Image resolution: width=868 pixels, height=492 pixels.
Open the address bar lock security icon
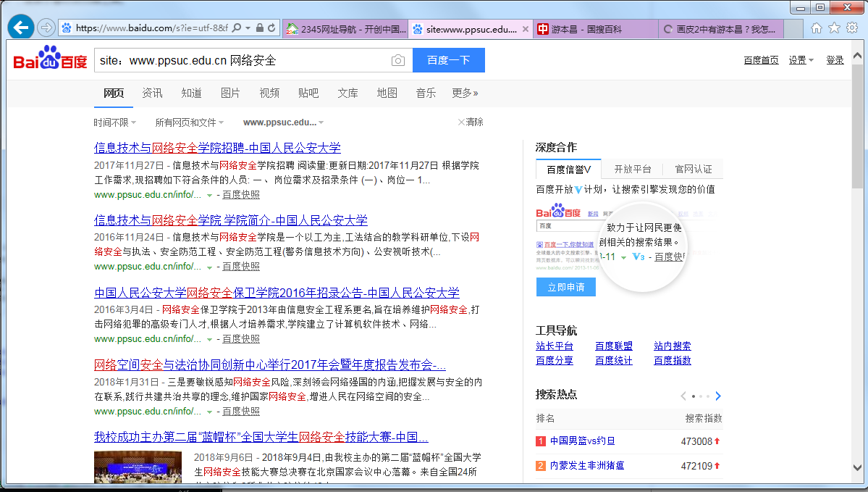[x=260, y=28]
